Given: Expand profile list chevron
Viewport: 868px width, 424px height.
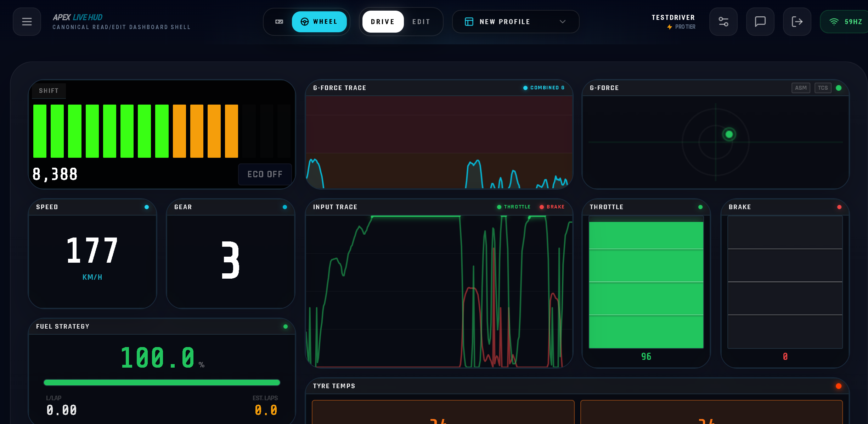Looking at the screenshot, I should [x=562, y=22].
